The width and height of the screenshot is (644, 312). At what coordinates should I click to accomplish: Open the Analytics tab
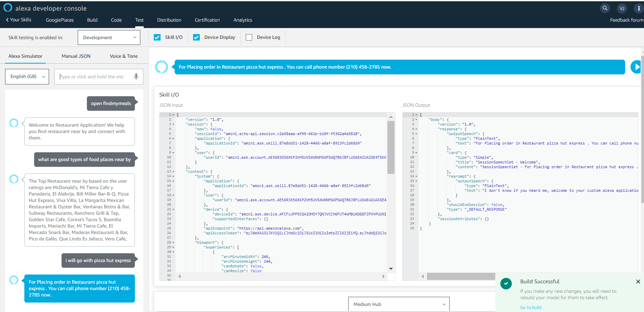tap(243, 20)
